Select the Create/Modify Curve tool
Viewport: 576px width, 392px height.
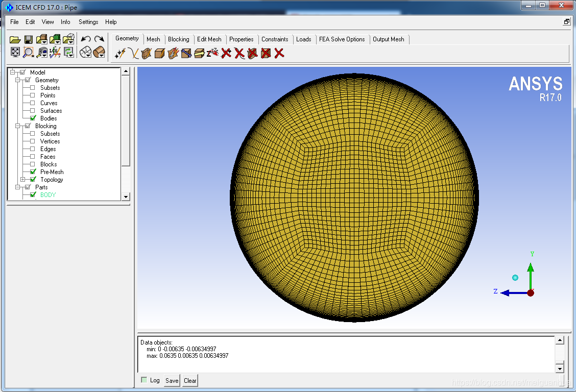pyautogui.click(x=133, y=54)
